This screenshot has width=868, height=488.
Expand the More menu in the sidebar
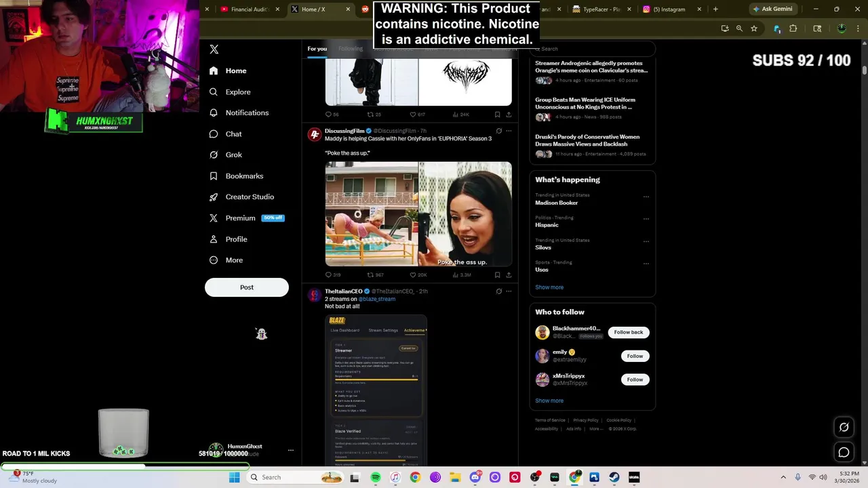tap(226, 260)
